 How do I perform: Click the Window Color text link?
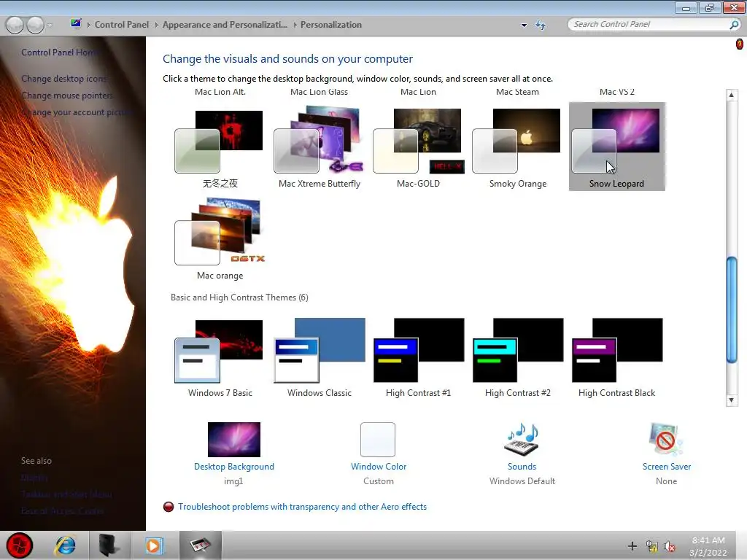[379, 467]
